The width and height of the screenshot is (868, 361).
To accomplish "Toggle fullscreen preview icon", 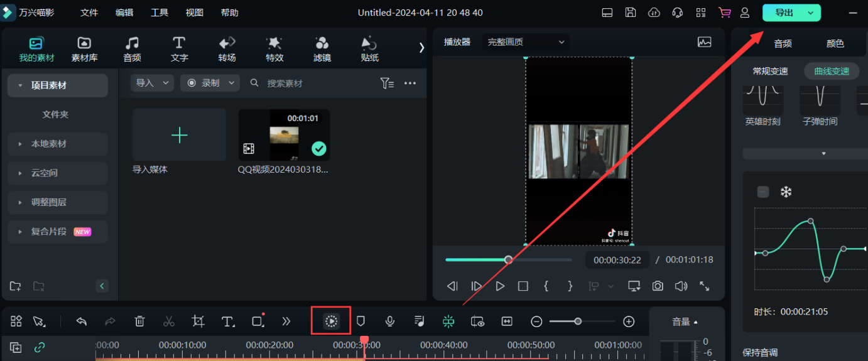I will pos(705,286).
